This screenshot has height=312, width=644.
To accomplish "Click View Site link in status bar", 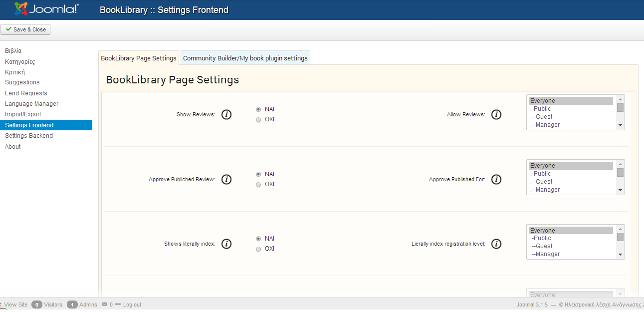I will pyautogui.click(x=15, y=305).
